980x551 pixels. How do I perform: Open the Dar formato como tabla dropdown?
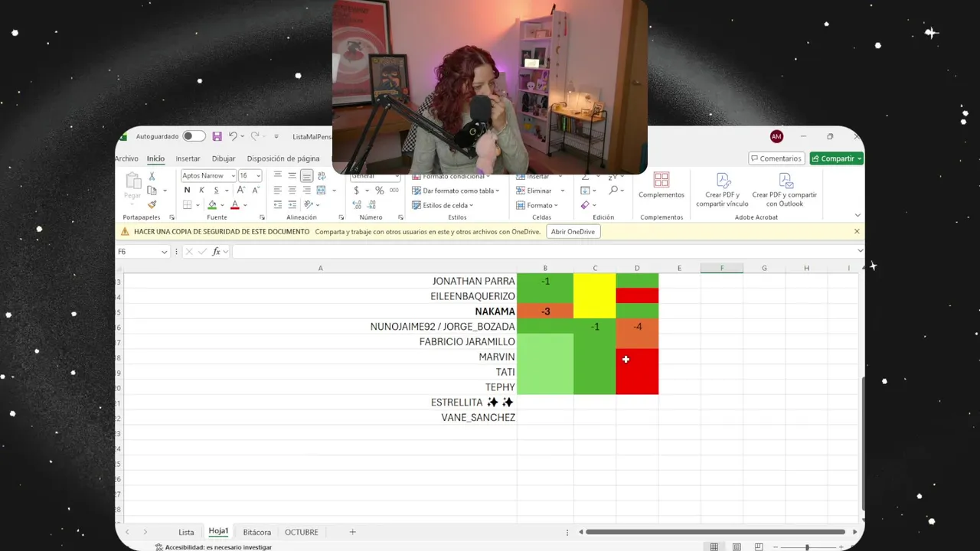click(x=456, y=191)
